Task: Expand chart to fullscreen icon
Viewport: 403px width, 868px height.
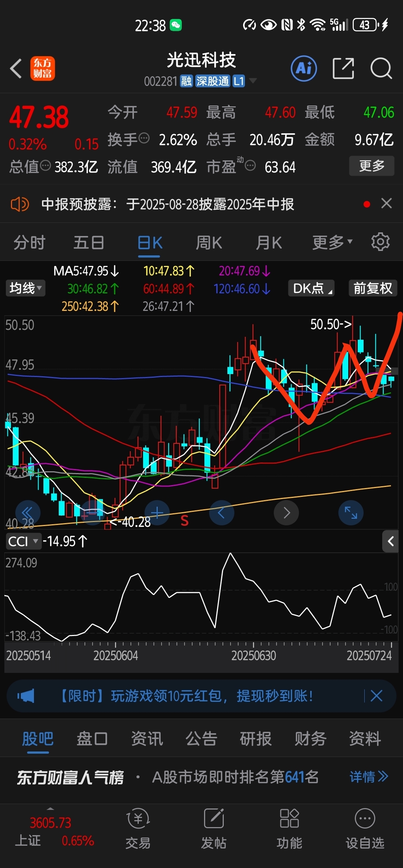Action: (351, 513)
